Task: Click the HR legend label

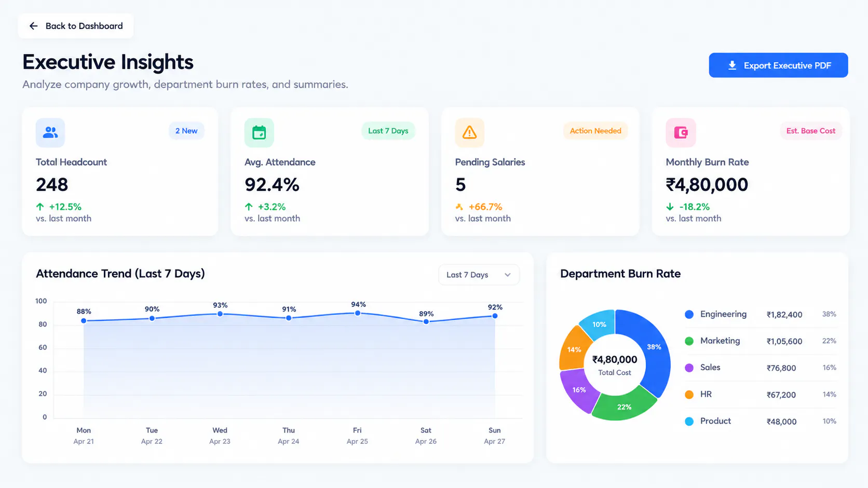Action: [706, 394]
